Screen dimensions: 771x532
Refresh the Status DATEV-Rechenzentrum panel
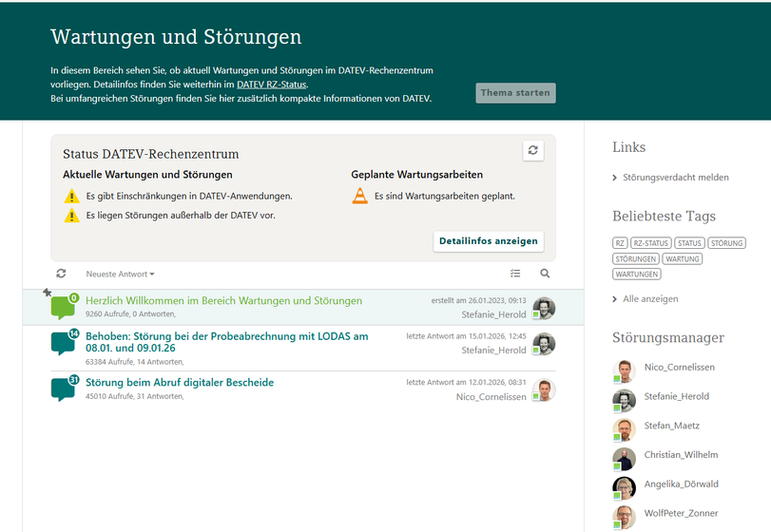point(533,150)
